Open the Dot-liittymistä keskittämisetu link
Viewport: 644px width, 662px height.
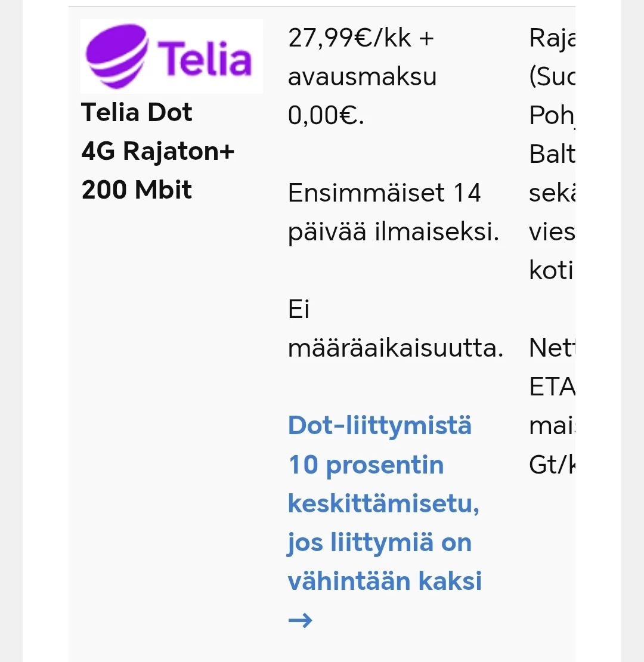point(380,426)
